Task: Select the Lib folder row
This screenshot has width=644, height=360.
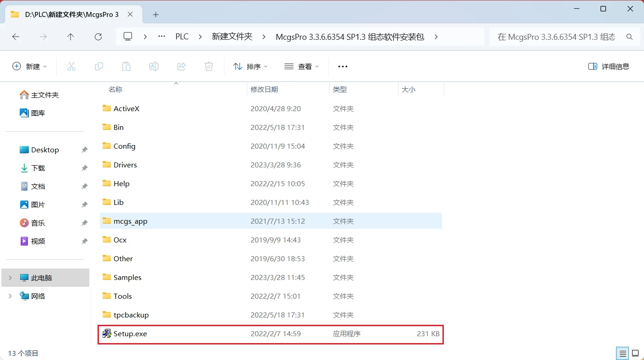Action: click(x=271, y=202)
